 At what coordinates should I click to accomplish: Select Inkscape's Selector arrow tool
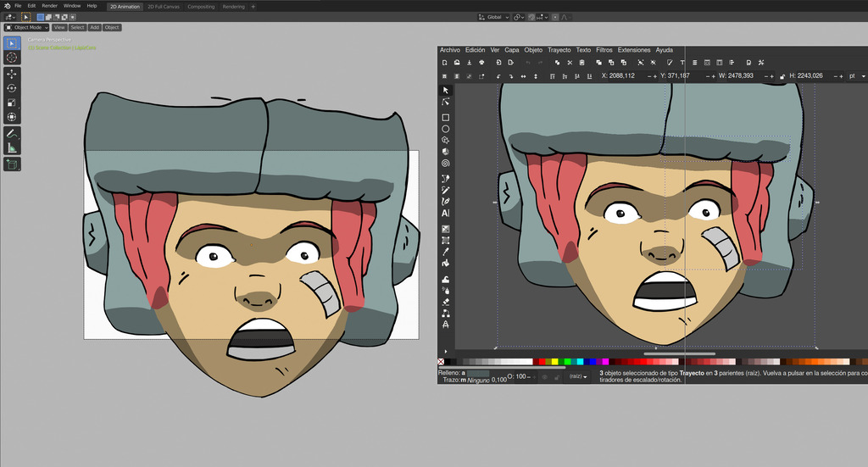click(x=446, y=90)
